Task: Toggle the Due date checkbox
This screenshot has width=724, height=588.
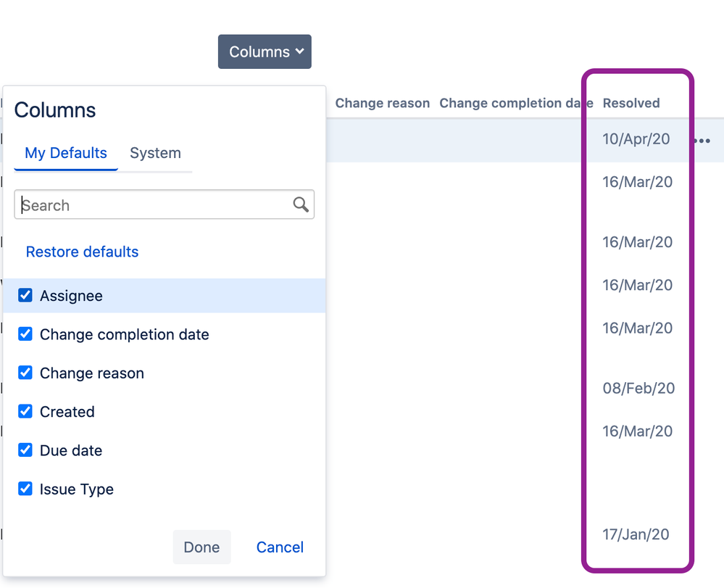Action: (25, 450)
